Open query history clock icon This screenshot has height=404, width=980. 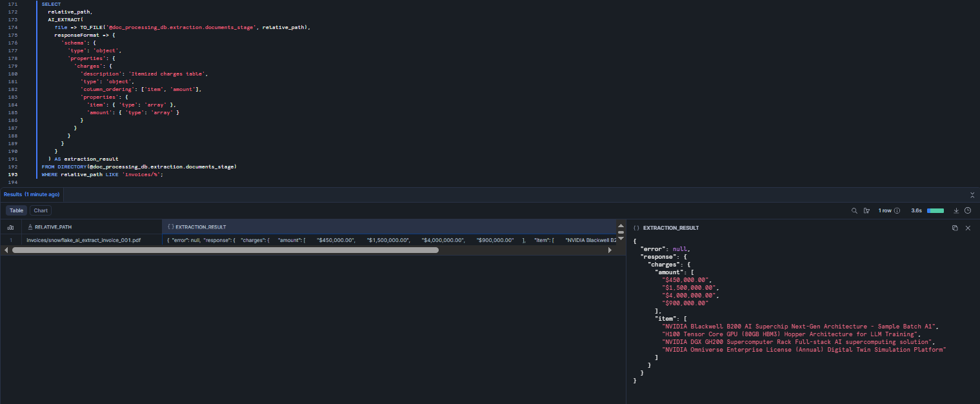(968, 210)
